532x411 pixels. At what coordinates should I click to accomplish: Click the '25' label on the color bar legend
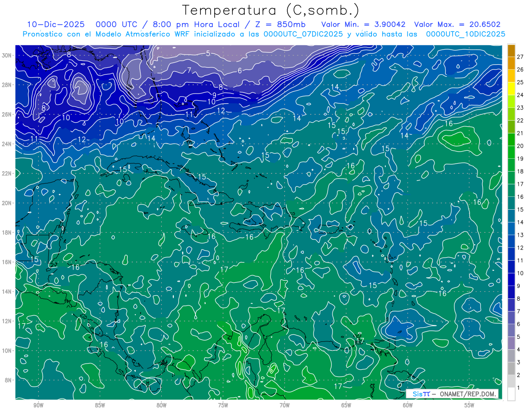click(520, 82)
